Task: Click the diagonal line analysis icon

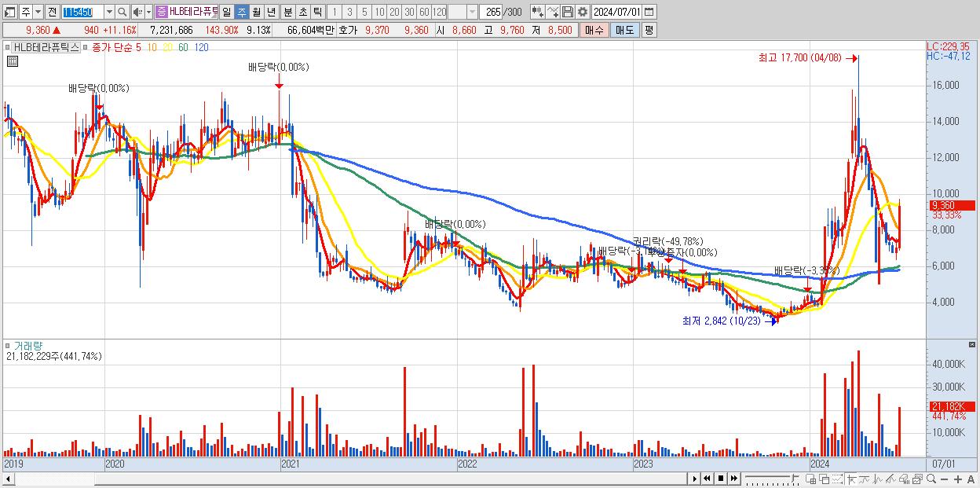Action: (x=890, y=479)
